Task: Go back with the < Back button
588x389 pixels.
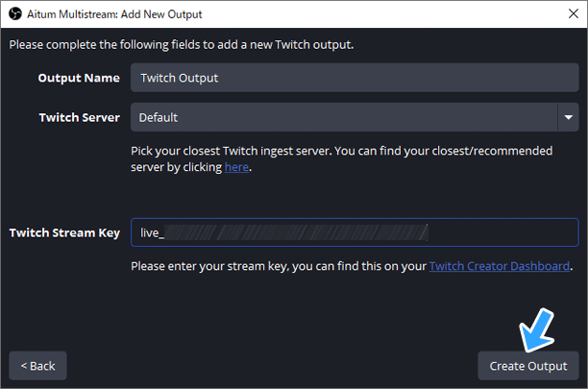Action: click(x=37, y=366)
